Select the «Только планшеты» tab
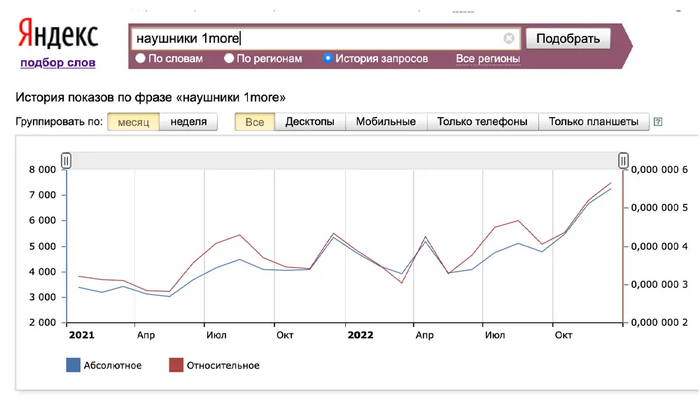This screenshot has width=700, height=420. tap(593, 122)
